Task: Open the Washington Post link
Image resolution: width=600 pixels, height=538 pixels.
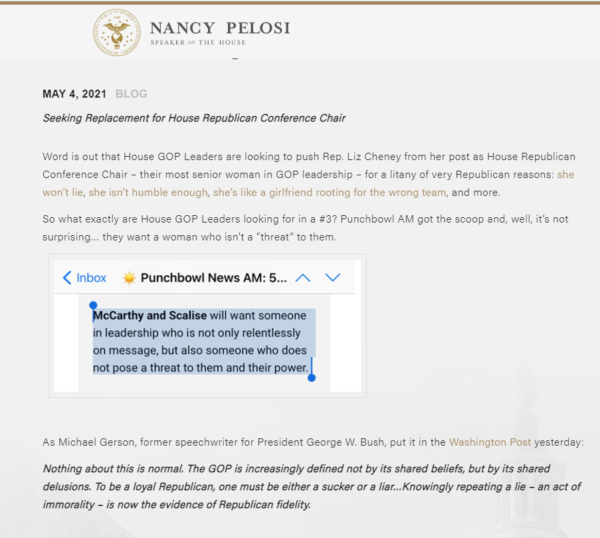Action: (x=490, y=442)
